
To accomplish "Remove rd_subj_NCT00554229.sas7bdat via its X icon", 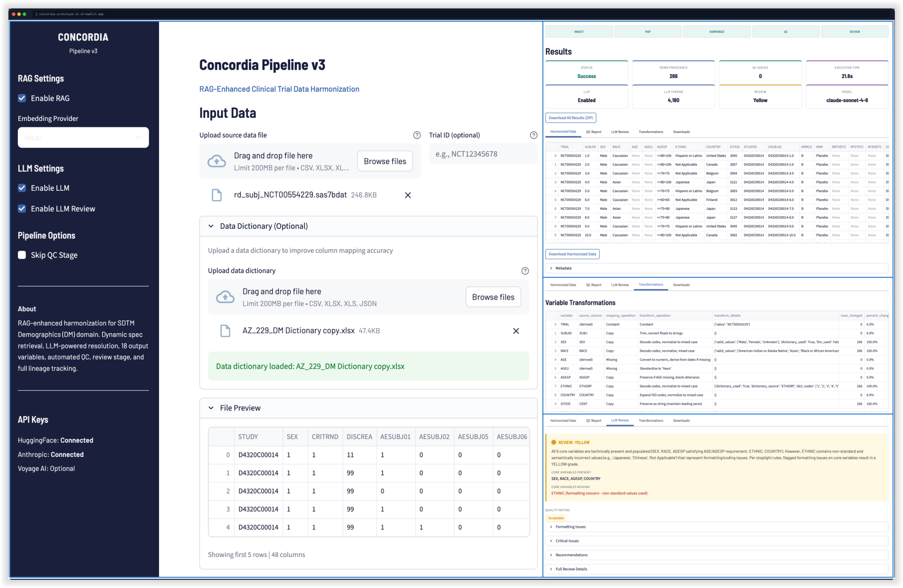I will (407, 195).
